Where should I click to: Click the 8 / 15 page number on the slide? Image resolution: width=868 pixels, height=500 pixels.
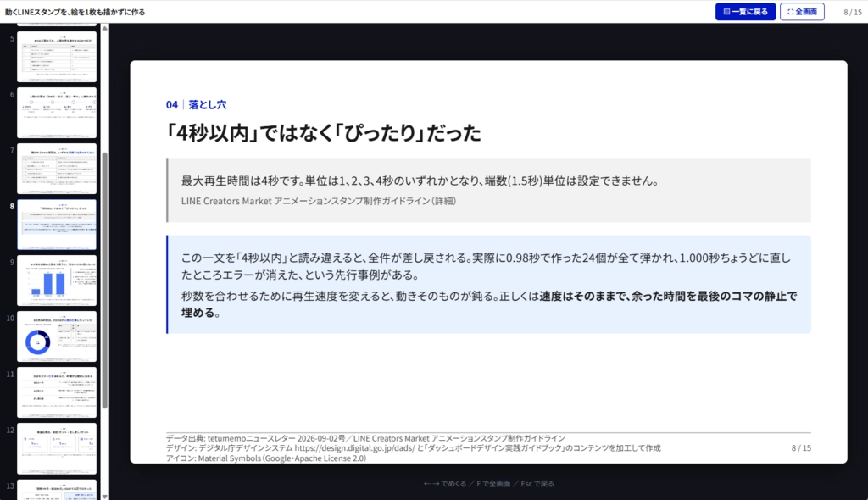801,448
